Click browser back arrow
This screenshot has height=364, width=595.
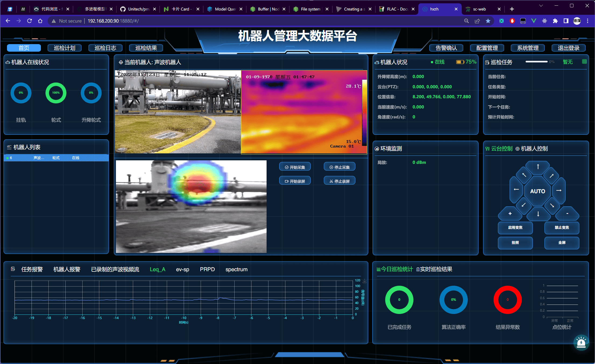[8, 21]
